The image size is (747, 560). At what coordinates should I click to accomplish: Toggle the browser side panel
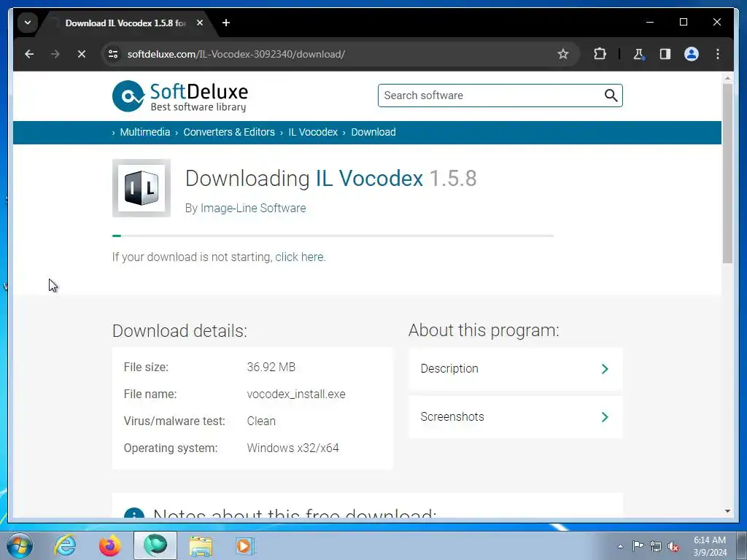(665, 54)
